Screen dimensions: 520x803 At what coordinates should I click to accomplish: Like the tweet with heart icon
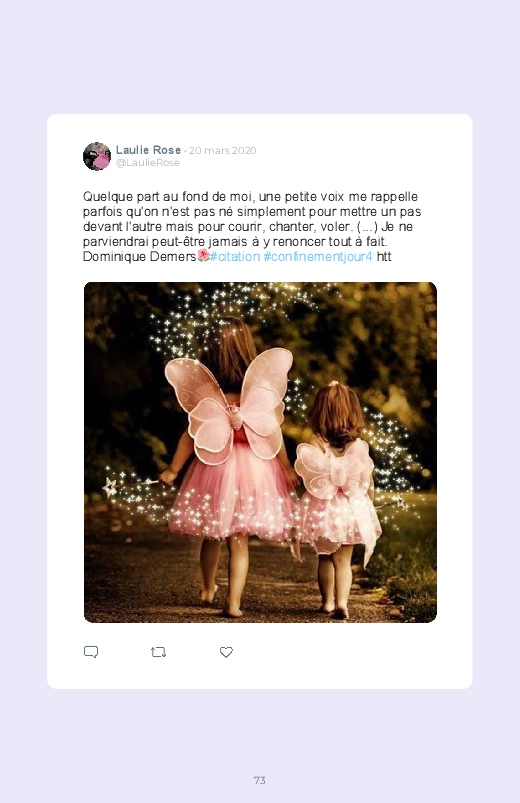(226, 652)
